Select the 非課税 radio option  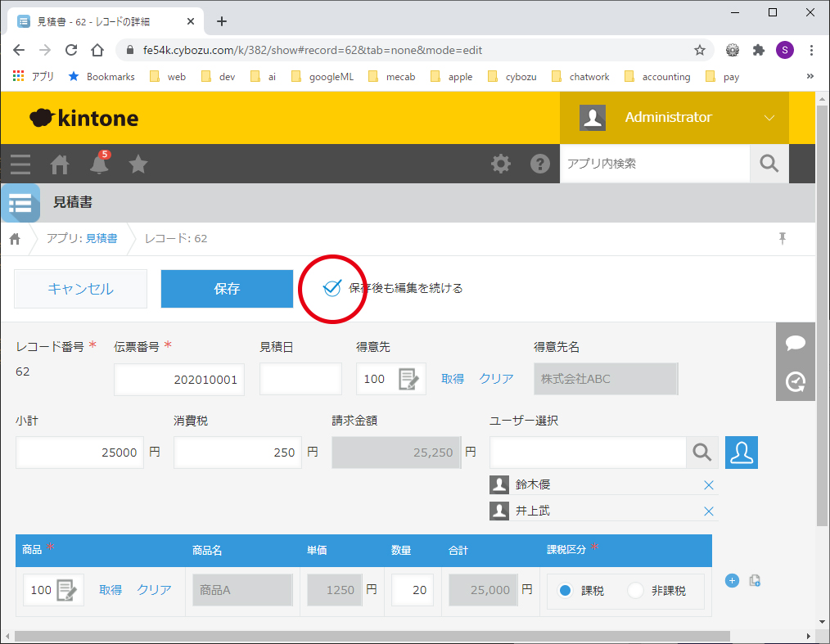click(x=636, y=591)
